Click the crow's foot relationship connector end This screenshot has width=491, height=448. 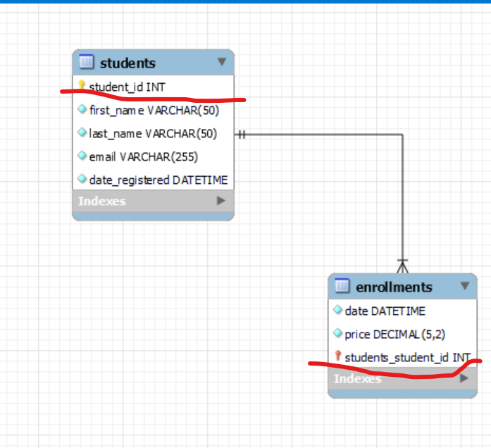(x=403, y=266)
